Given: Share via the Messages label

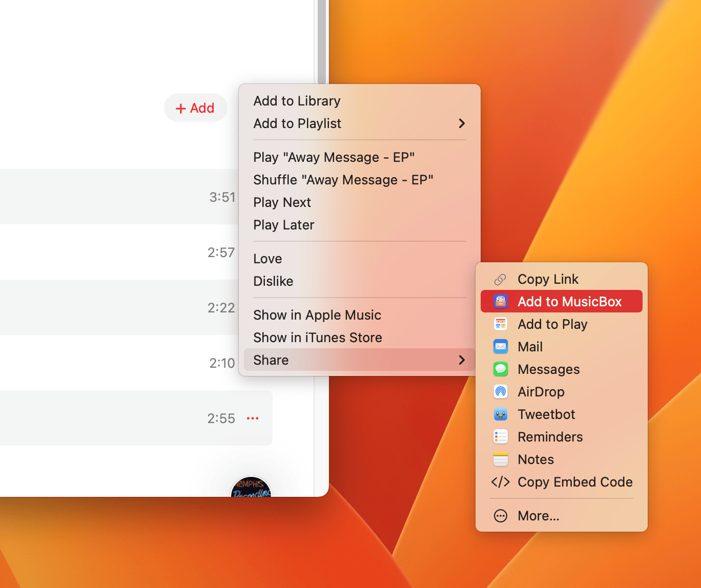Looking at the screenshot, I should pos(549,369).
